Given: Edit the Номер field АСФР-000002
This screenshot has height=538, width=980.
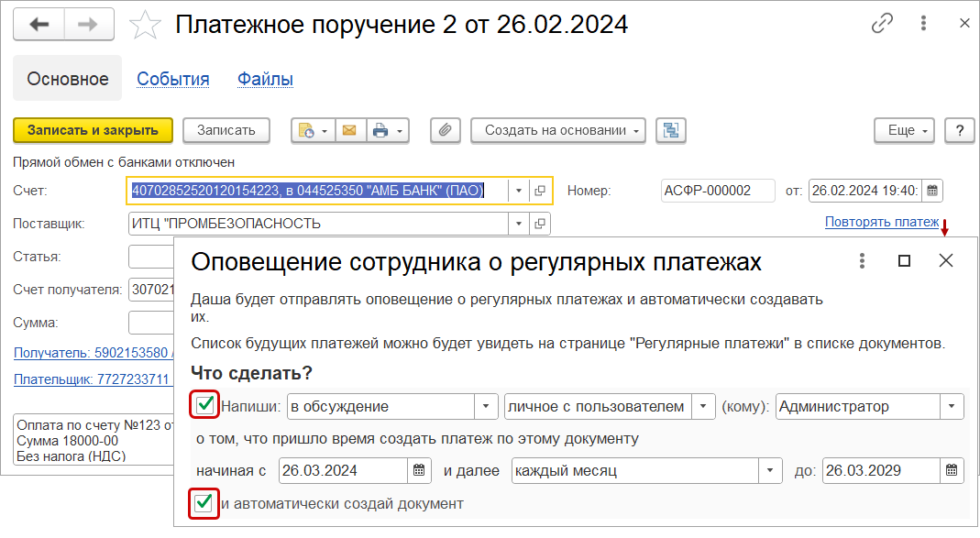Looking at the screenshot, I should pyautogui.click(x=718, y=191).
